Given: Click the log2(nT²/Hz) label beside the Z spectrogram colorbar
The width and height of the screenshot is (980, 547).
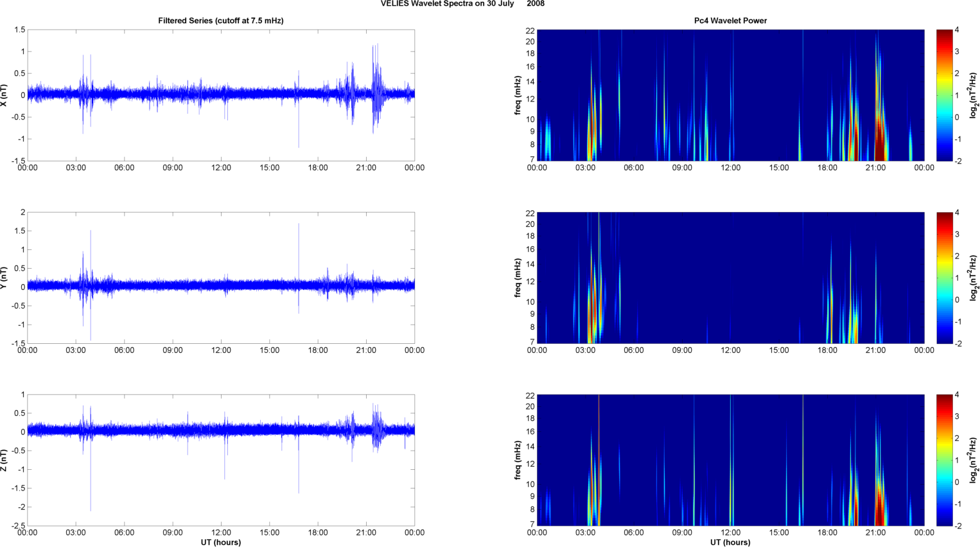Looking at the screenshot, I should pyautogui.click(x=974, y=460).
